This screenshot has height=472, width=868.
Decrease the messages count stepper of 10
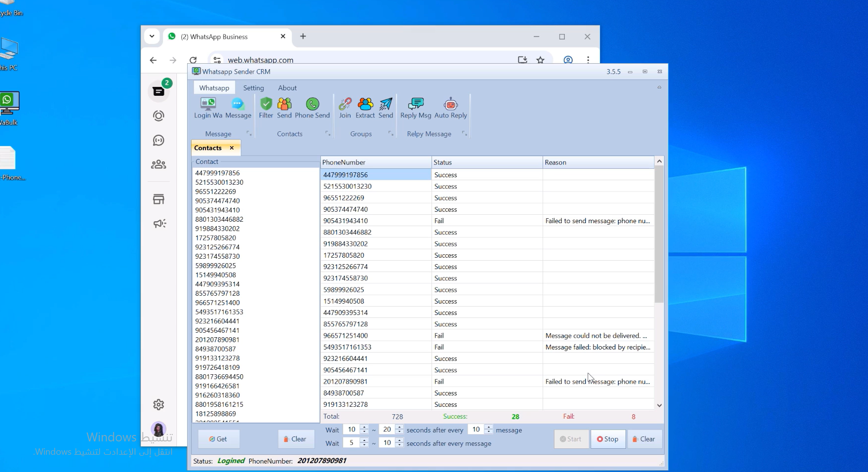pyautogui.click(x=488, y=432)
